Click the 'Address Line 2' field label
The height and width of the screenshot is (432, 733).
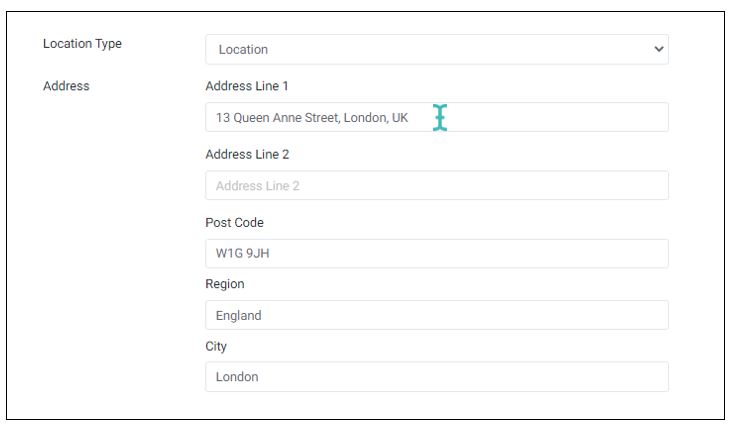[247, 154]
